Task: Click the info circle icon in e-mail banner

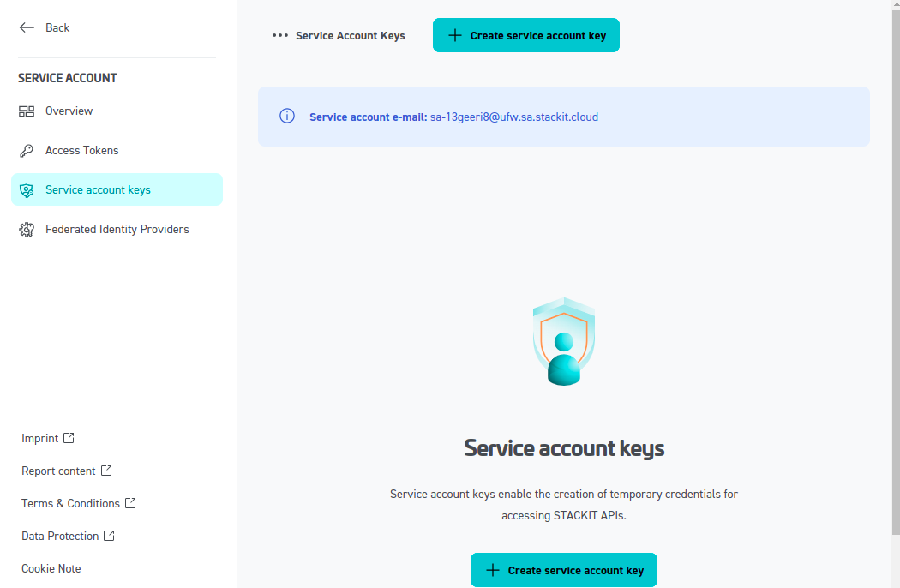Action: tap(287, 116)
